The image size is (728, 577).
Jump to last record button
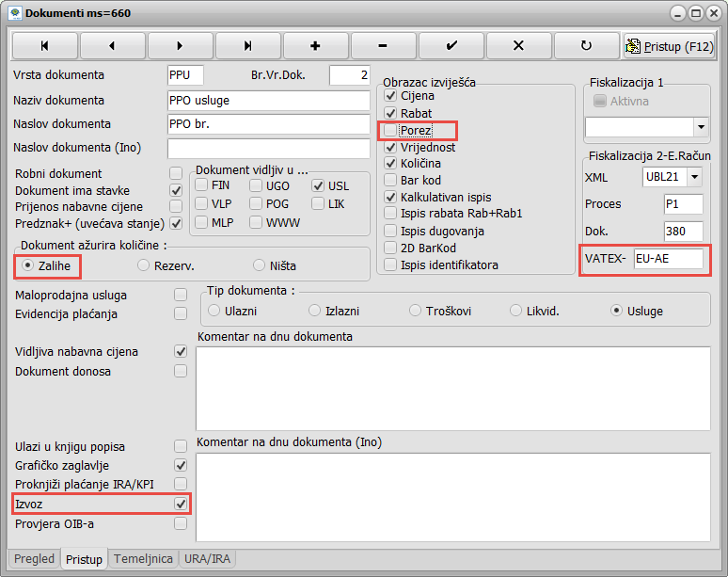247,45
